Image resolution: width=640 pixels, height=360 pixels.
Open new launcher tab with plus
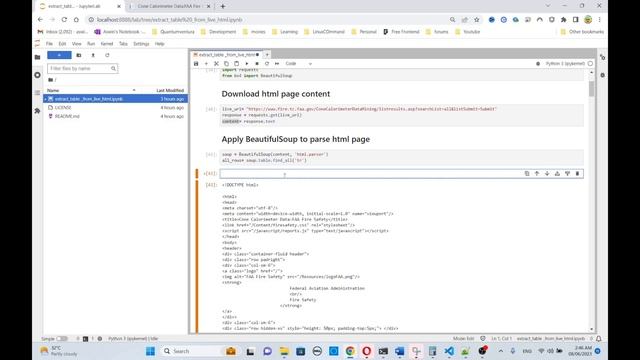(x=267, y=54)
